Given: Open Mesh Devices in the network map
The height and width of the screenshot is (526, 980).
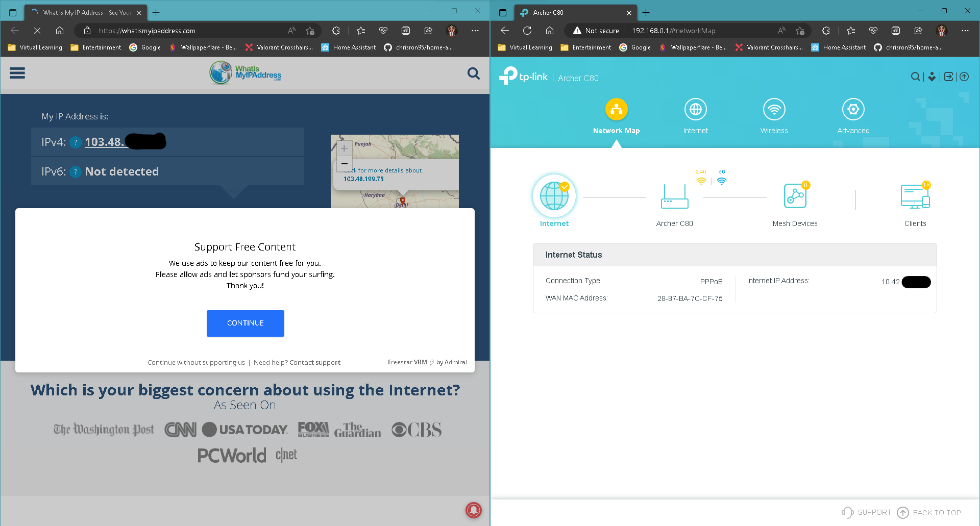Looking at the screenshot, I should click(795, 196).
